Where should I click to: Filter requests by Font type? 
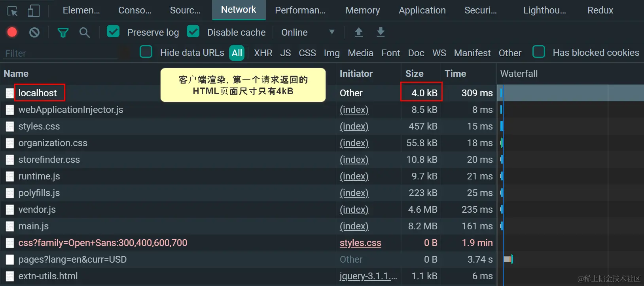[391, 53]
